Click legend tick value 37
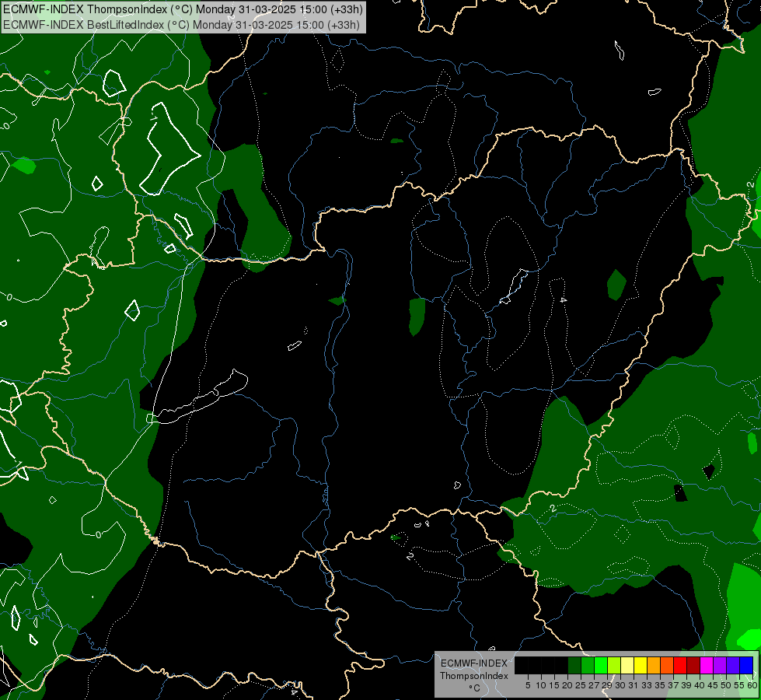The width and height of the screenshot is (761, 700). (x=674, y=685)
